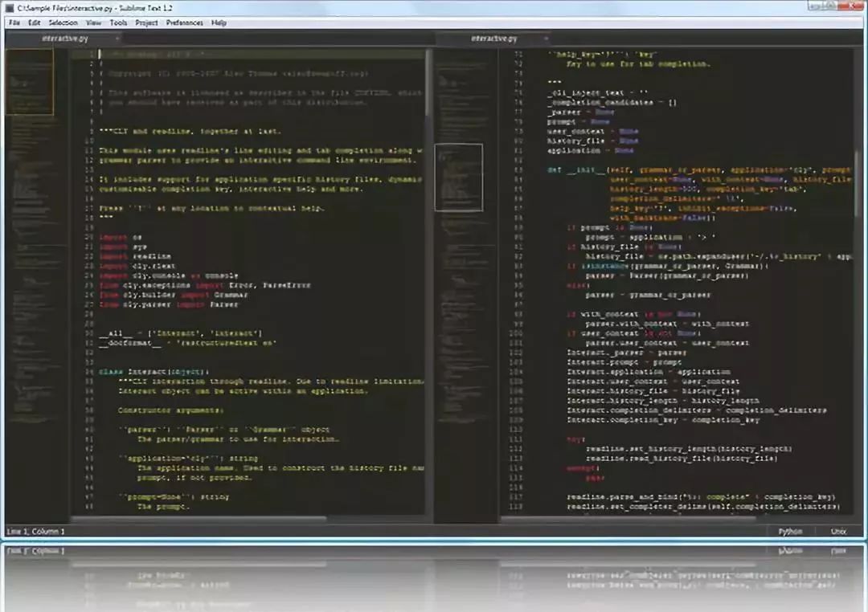
Task: Click the 'import sys' line in left pane
Action: click(124, 247)
